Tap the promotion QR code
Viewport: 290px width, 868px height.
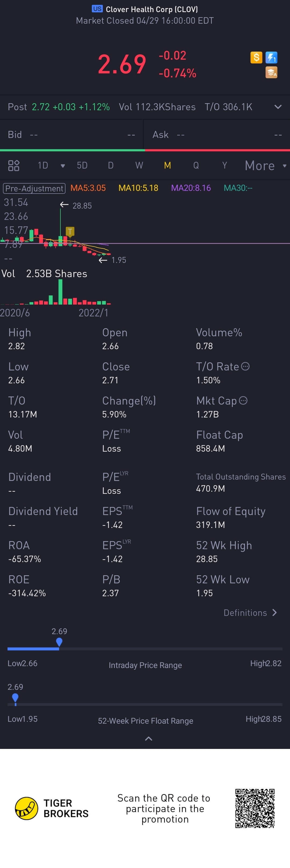[x=255, y=808]
